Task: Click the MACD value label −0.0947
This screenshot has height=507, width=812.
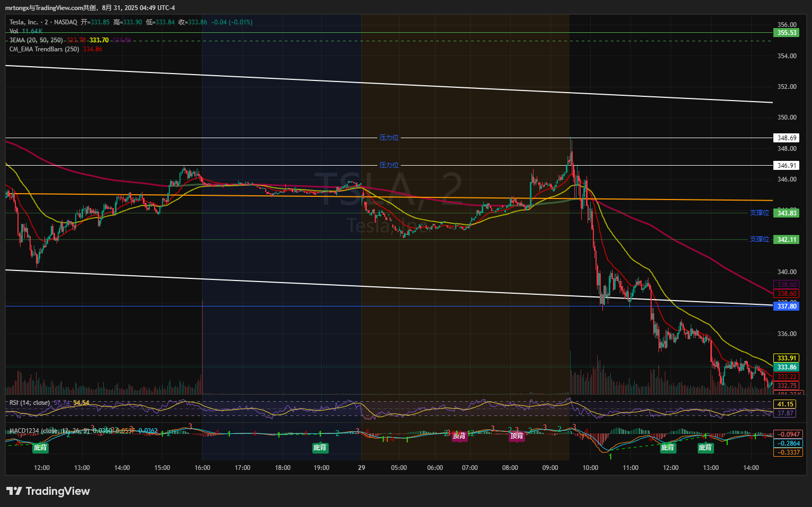Action: [789, 434]
